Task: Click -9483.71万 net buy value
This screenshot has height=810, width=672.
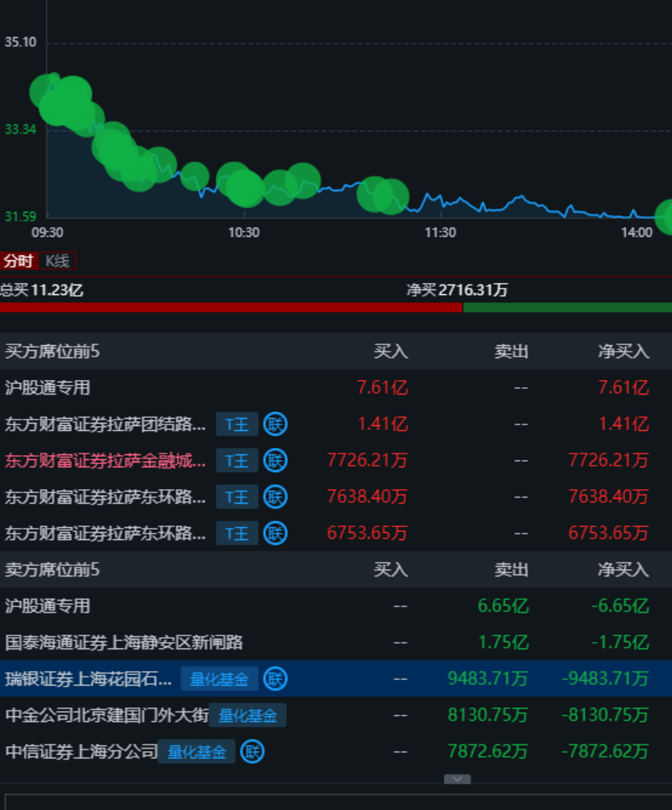Action: 605,679
